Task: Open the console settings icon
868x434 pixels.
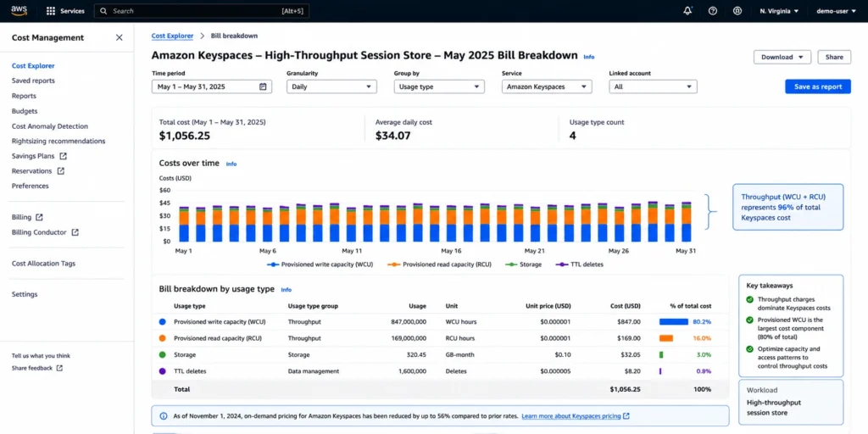Action: click(737, 10)
